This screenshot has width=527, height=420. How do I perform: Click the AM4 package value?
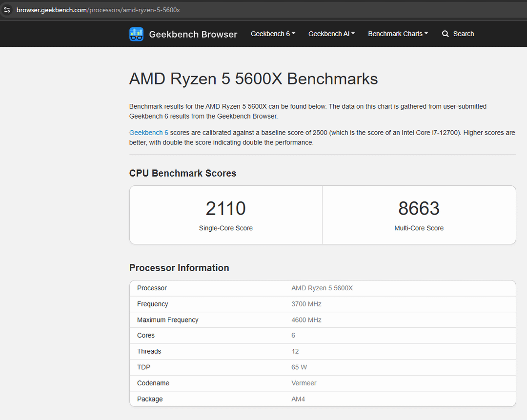click(298, 399)
